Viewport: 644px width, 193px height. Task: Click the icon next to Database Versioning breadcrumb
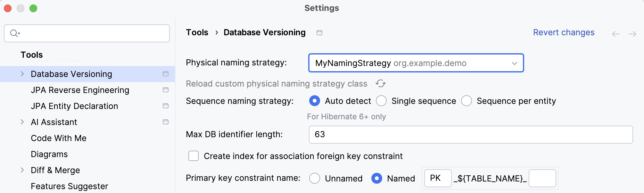[319, 32]
